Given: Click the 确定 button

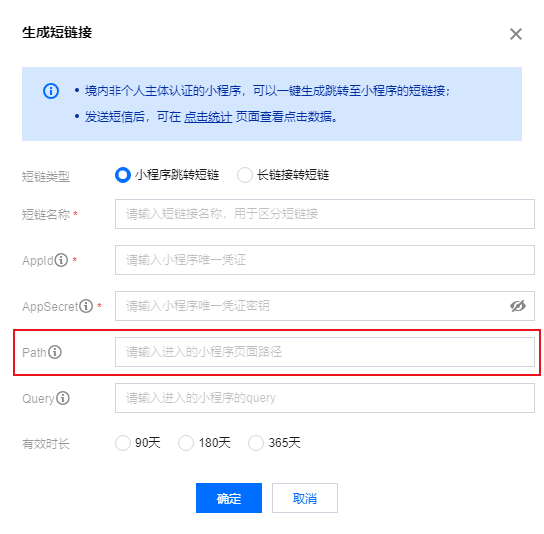Looking at the screenshot, I should 229,498.
